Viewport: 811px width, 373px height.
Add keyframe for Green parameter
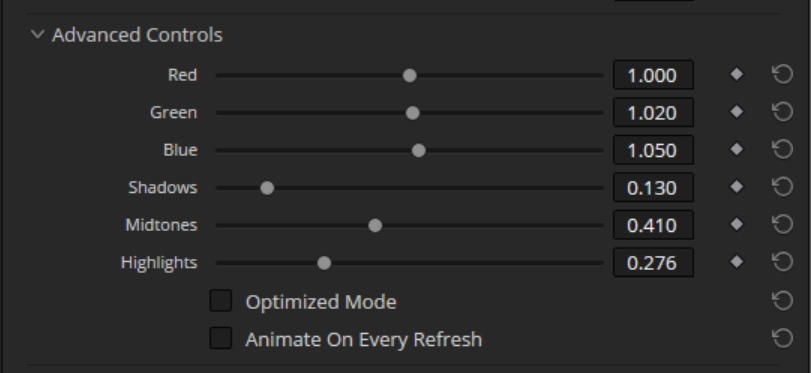tap(737, 112)
